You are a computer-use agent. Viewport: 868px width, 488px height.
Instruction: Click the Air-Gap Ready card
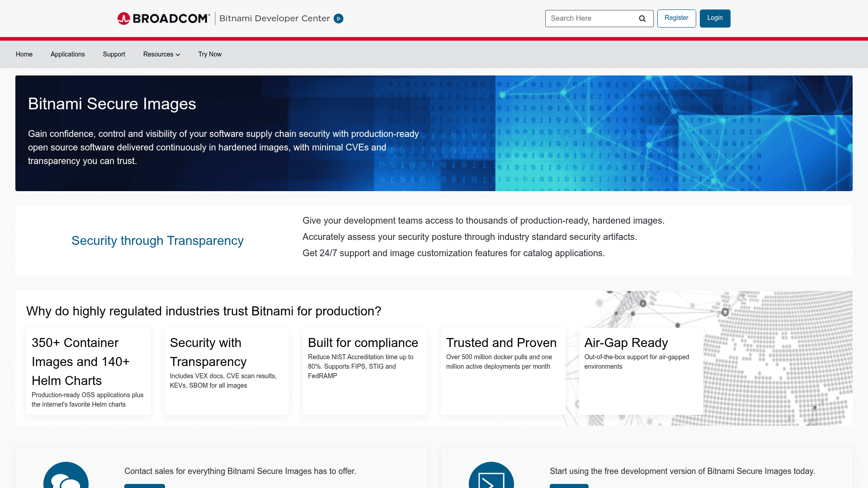[641, 371]
